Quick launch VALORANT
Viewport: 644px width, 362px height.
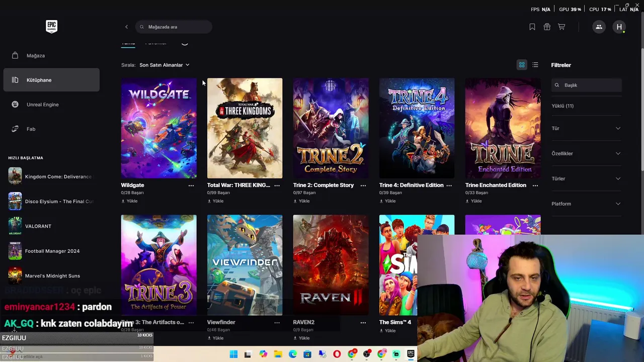tap(51, 226)
